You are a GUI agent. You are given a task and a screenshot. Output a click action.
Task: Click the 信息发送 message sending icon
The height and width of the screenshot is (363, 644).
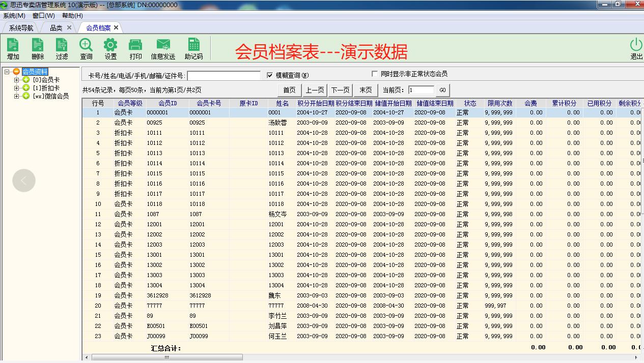[x=163, y=48]
